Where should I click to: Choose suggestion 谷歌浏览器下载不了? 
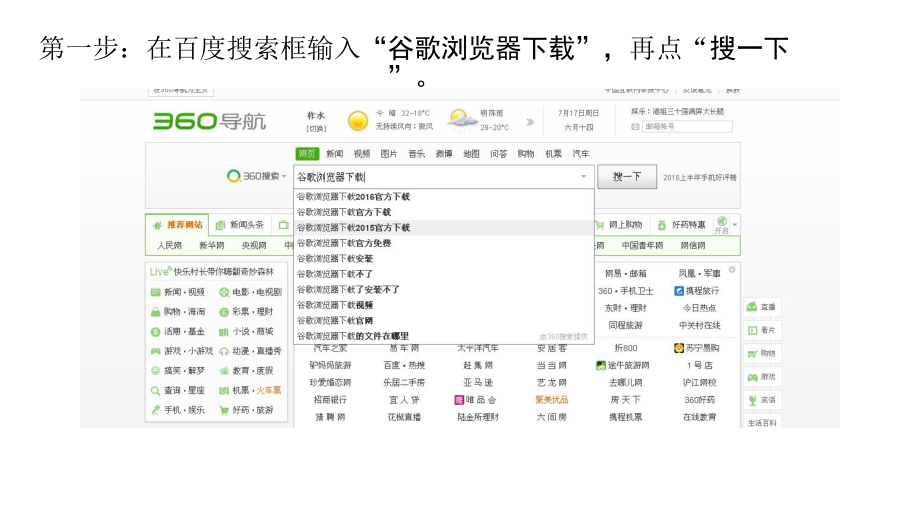[444, 274]
